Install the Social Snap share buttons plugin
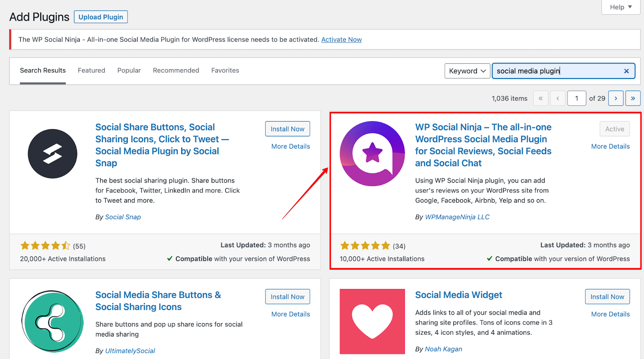This screenshot has height=359, width=644. [287, 129]
